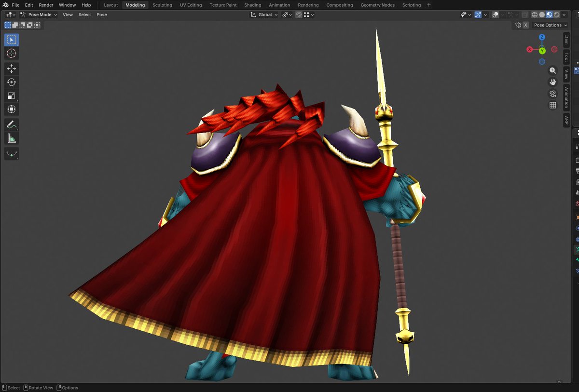Toggle viewport gizmos display
This screenshot has width=579, height=392.
(x=478, y=15)
